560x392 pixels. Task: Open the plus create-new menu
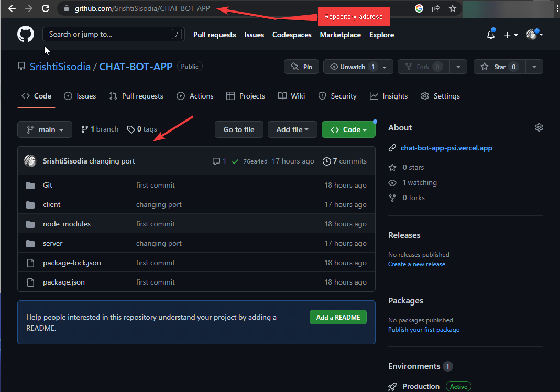[511, 35]
